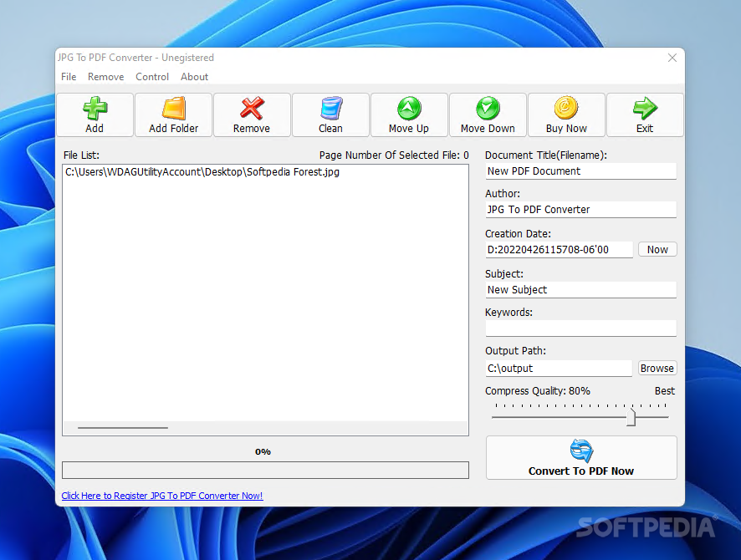Click the Add Folder icon

(x=174, y=108)
